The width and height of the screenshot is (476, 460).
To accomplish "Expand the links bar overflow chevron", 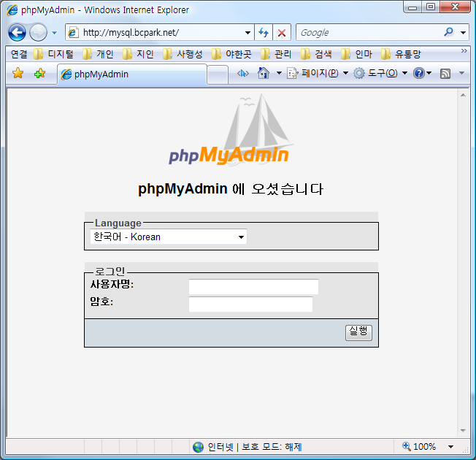I will [464, 50].
